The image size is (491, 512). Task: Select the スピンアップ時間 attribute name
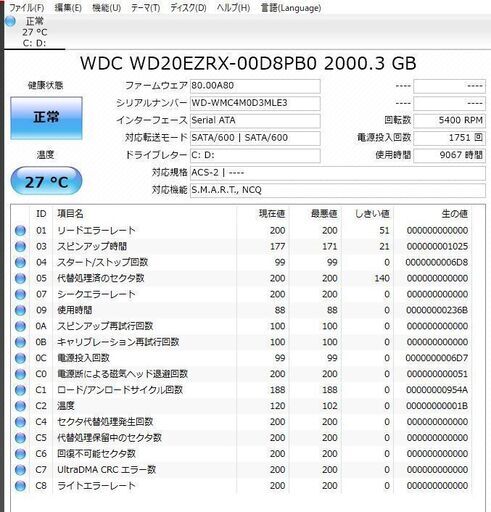tap(92, 247)
